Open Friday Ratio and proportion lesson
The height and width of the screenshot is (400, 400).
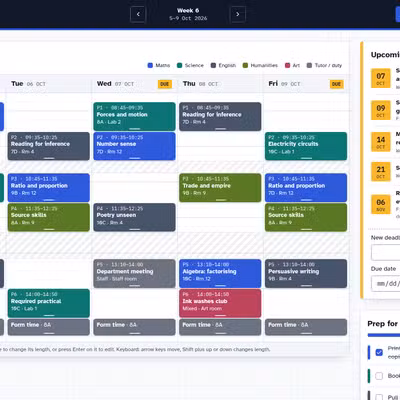point(306,188)
